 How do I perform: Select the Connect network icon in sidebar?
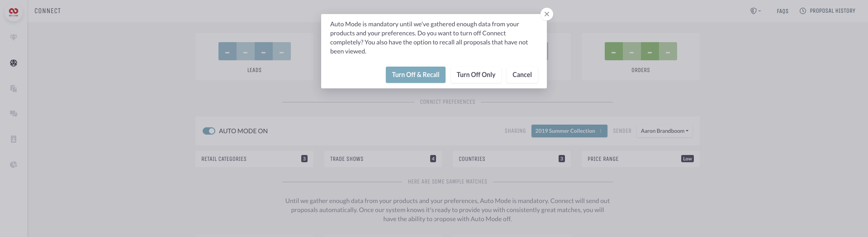pos(14,63)
